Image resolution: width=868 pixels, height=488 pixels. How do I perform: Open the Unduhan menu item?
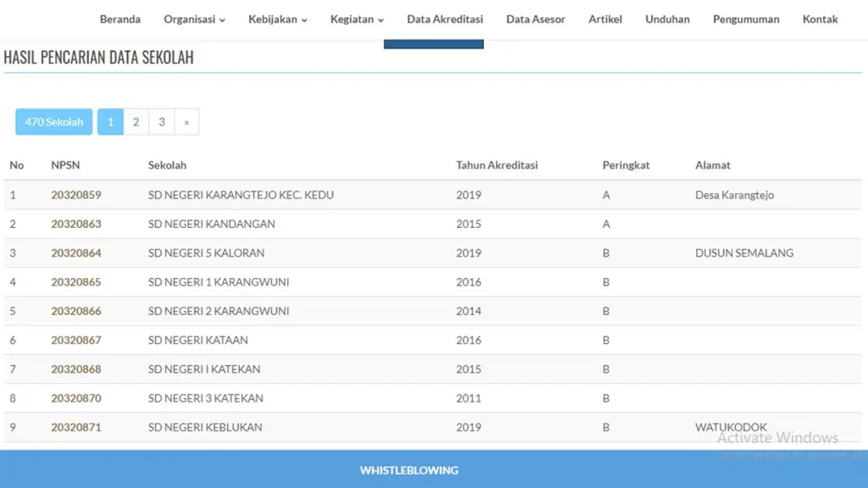[668, 19]
